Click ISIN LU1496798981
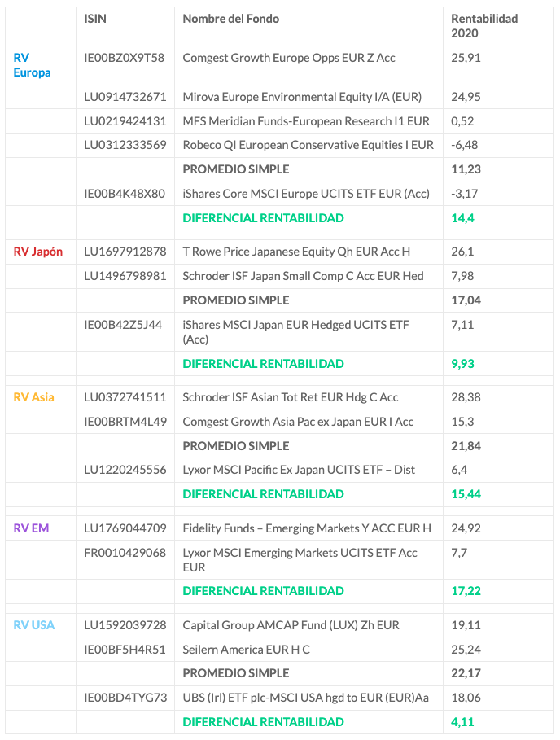Viewport: 560px width, 740px height. click(x=125, y=276)
